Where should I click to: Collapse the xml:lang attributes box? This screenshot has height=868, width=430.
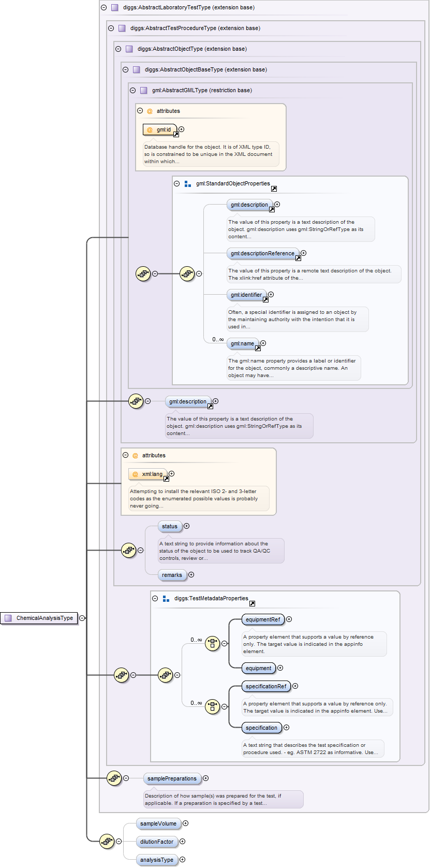pyautogui.click(x=126, y=455)
